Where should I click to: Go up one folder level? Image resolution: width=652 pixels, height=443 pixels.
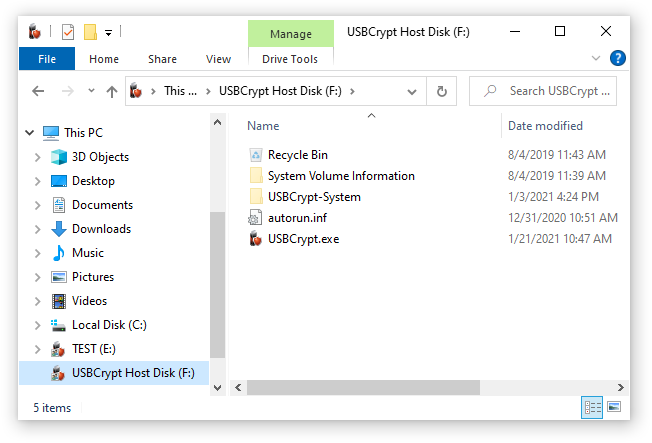(x=111, y=91)
